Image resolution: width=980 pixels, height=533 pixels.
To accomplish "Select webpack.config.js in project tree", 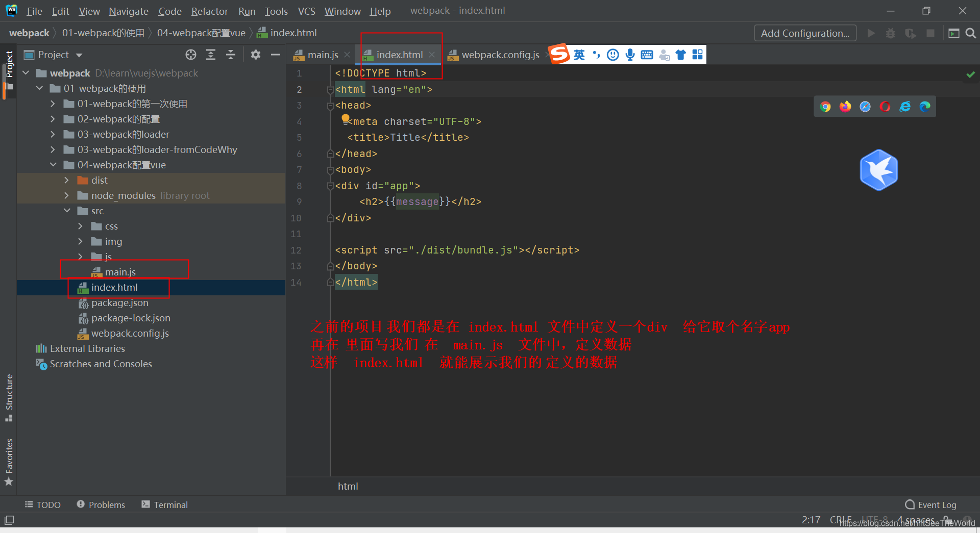I will [130, 333].
